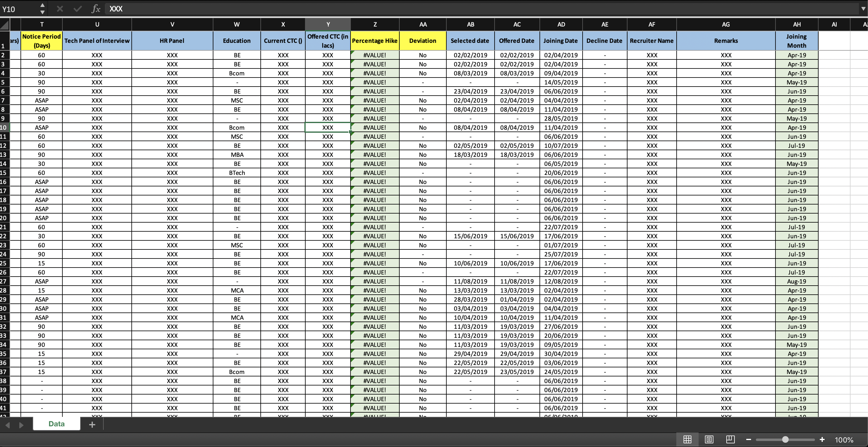Screen dimensions: 868x447
Task: Click selected date 23/04/2019 in row 6
Action: click(x=470, y=91)
